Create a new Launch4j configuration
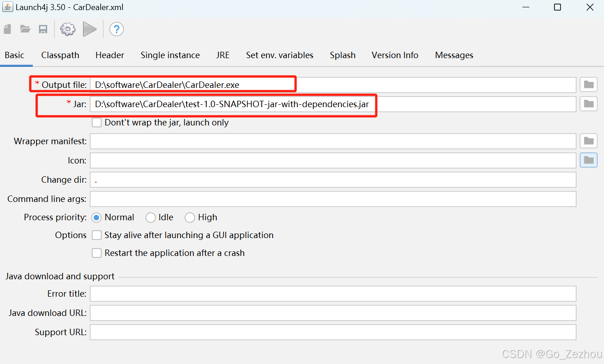 coord(7,29)
